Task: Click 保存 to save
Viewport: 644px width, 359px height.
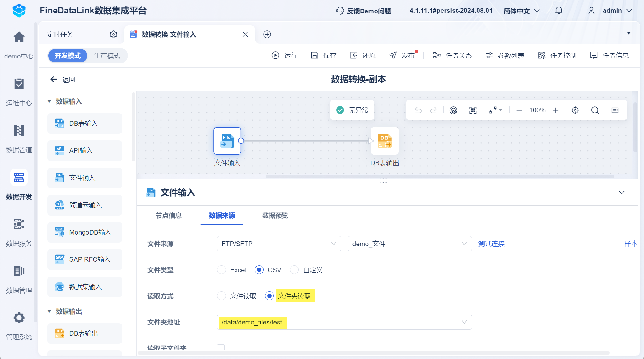Action: 324,55
